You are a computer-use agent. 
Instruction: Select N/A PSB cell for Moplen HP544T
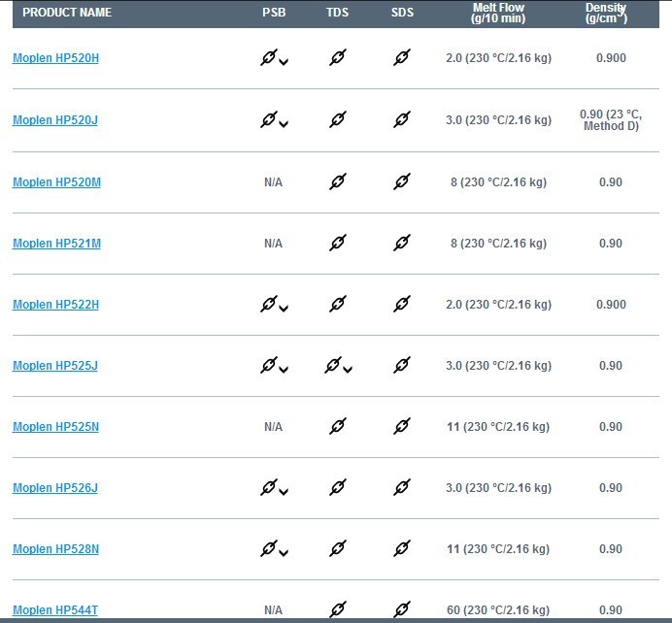pos(274,609)
